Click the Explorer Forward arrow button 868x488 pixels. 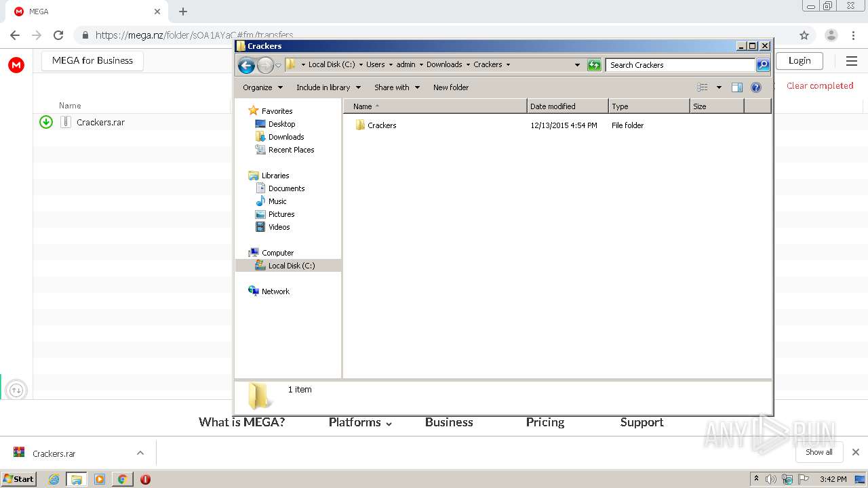265,65
